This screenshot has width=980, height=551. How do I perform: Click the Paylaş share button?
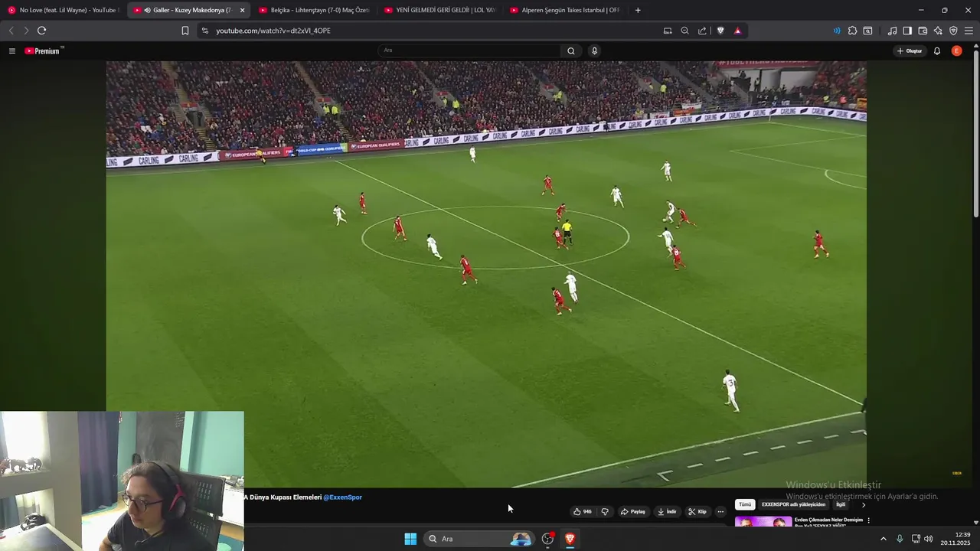[633, 511]
